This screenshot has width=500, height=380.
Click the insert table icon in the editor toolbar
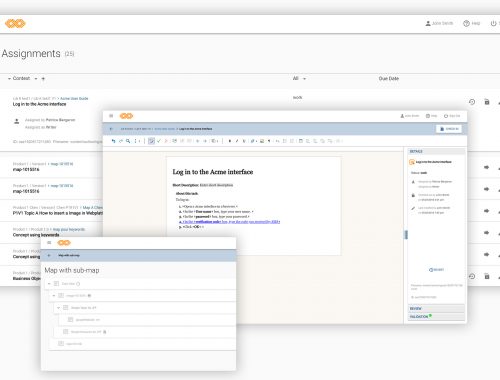coord(301,141)
